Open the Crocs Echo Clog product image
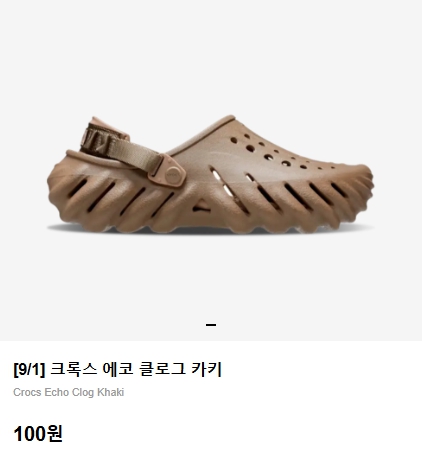Image resolution: width=422 pixels, height=463 pixels. pyautogui.click(x=210, y=174)
